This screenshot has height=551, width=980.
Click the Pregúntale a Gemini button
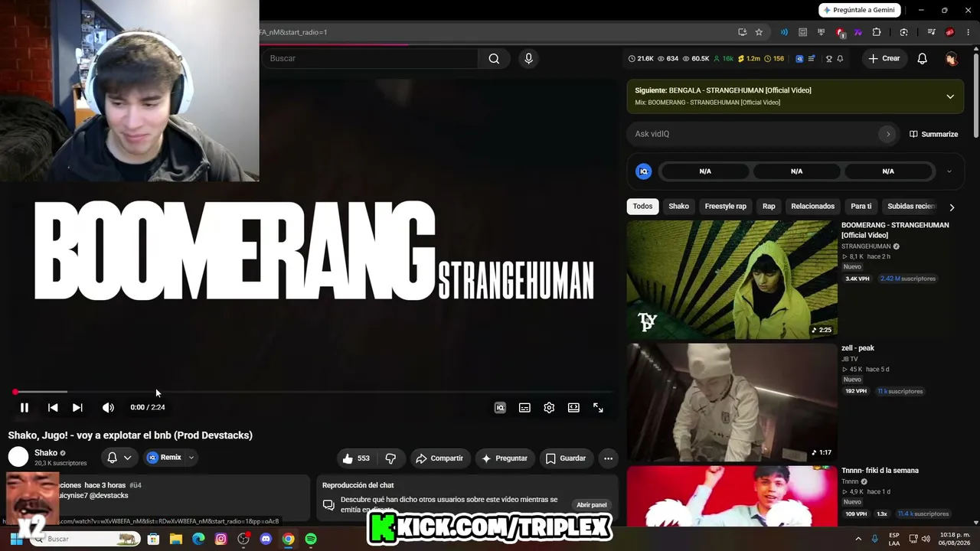pos(860,10)
